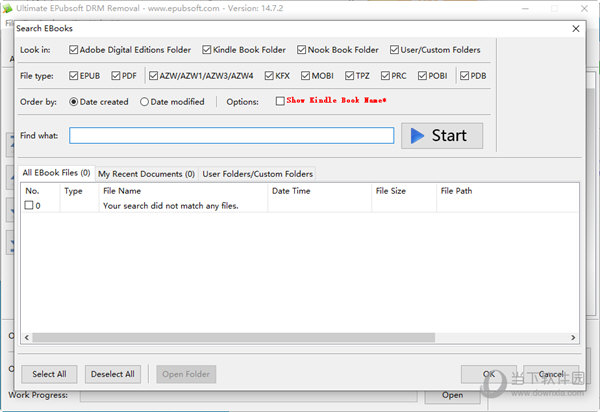
Task: Select Date modified ordering
Action: (x=144, y=102)
